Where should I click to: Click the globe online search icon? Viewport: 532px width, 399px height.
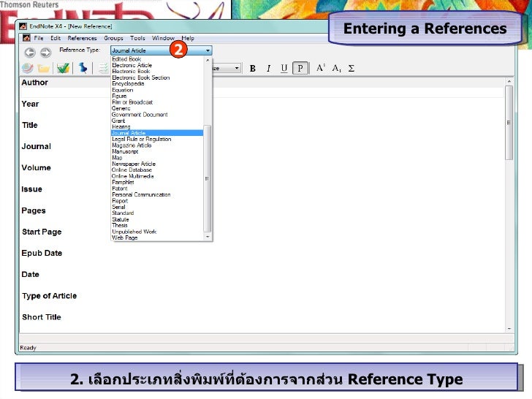(28, 68)
